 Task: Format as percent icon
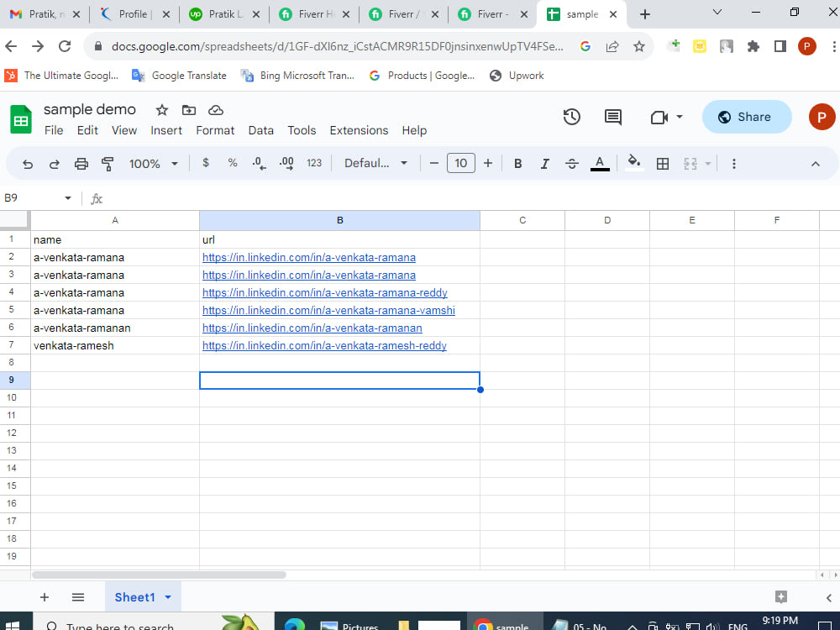pos(233,163)
